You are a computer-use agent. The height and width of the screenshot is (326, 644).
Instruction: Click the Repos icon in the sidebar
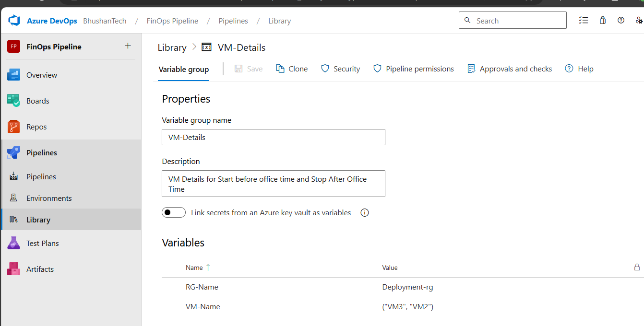click(13, 127)
